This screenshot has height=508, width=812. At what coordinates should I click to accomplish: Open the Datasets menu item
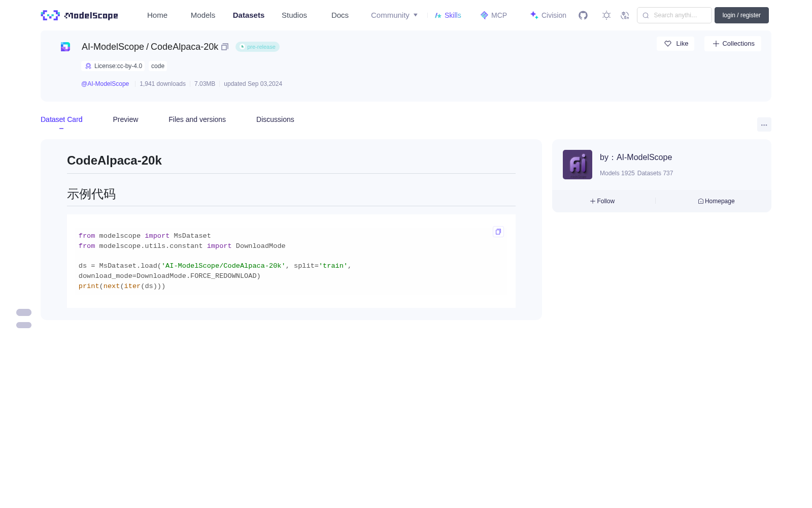click(x=249, y=15)
